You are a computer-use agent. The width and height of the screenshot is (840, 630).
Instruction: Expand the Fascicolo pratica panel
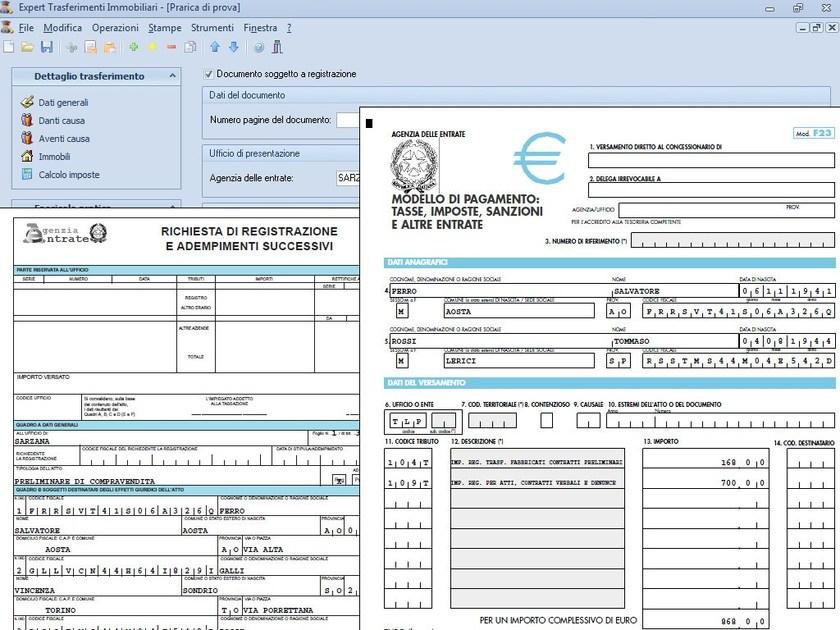click(172, 205)
